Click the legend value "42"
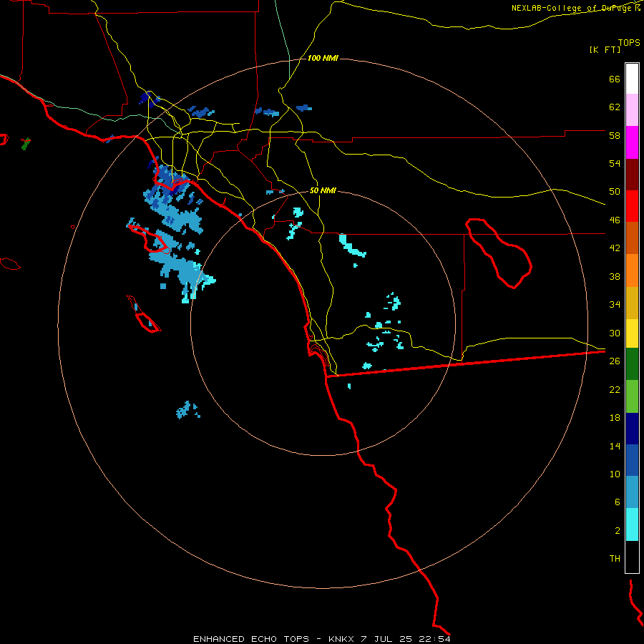The width and height of the screenshot is (644, 644). [x=615, y=248]
